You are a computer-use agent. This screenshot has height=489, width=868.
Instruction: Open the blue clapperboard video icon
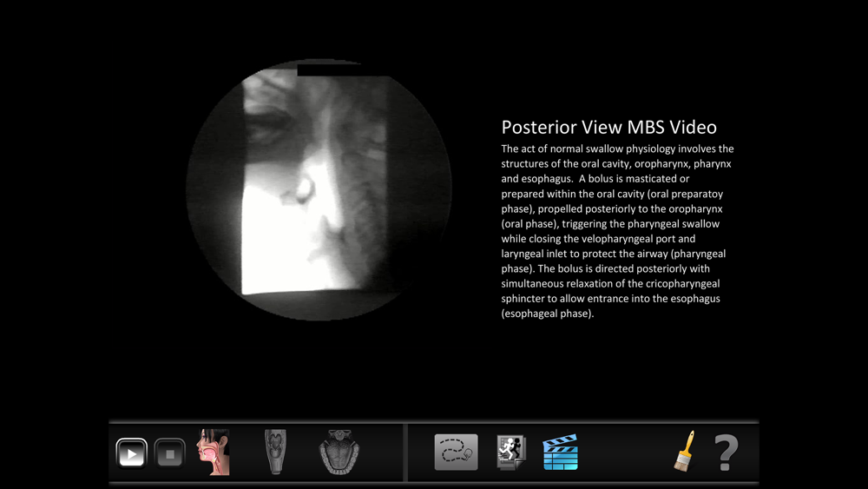(x=560, y=452)
